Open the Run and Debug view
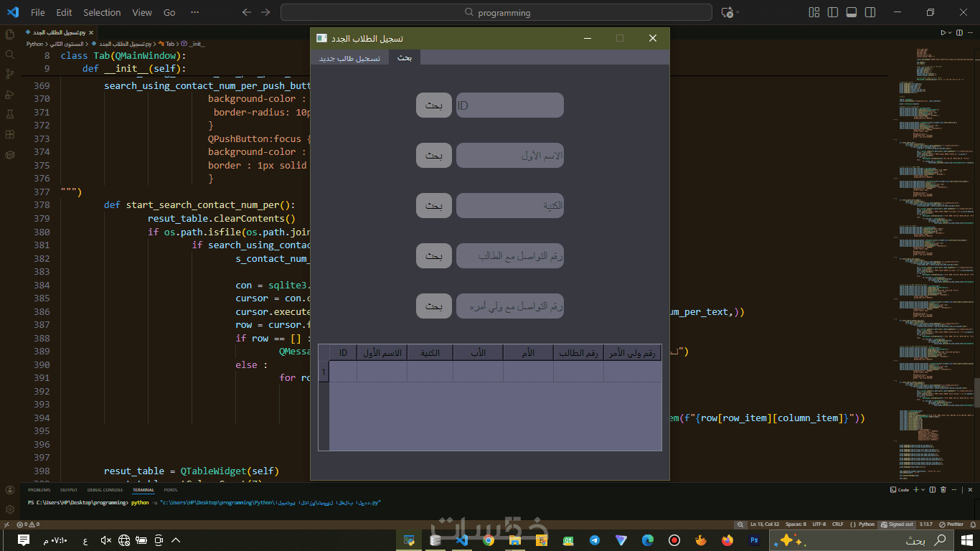Image resolution: width=980 pixels, height=551 pixels. pyautogui.click(x=10, y=94)
